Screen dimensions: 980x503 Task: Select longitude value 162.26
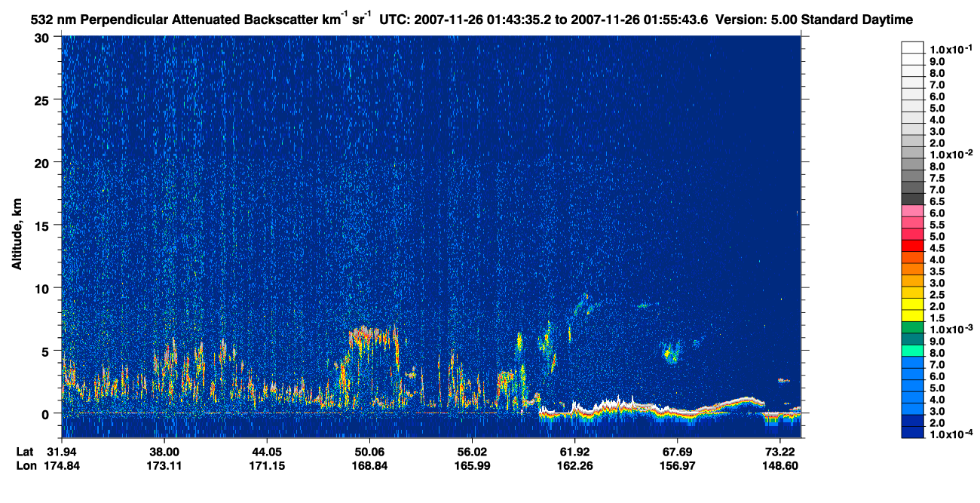[x=574, y=465]
